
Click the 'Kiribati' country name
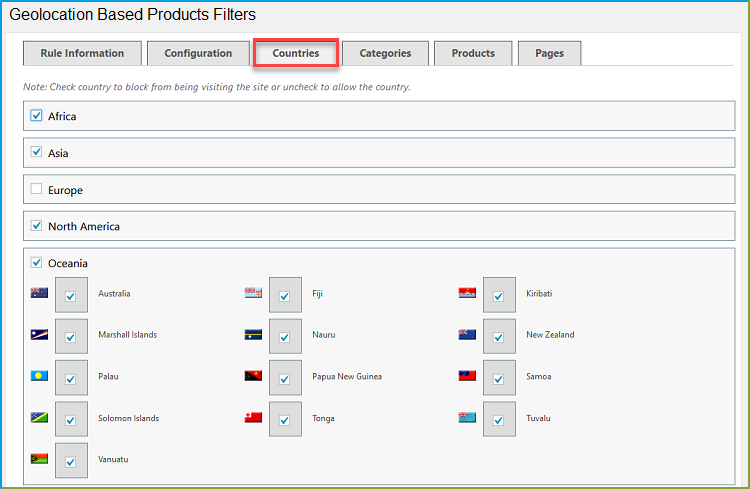point(539,293)
